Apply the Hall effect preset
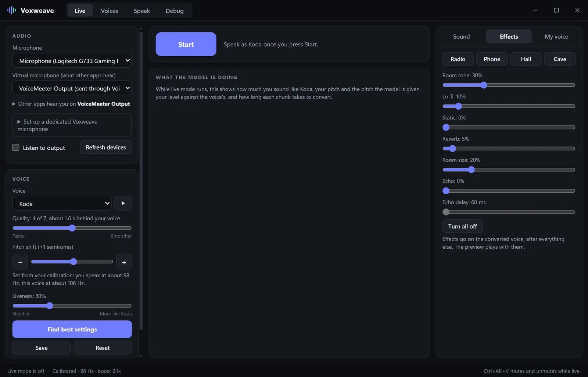588x377 pixels. coord(526,59)
